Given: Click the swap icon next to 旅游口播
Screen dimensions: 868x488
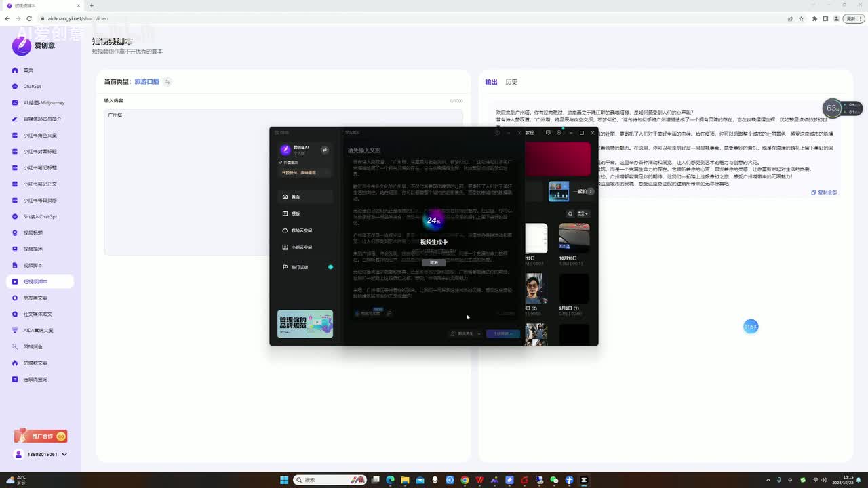Looking at the screenshot, I should pos(167,82).
